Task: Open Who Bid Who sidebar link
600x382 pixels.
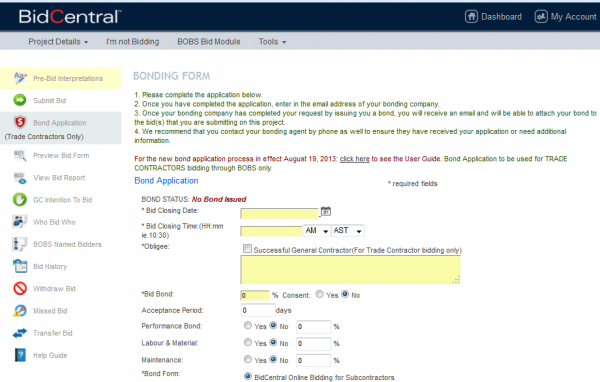Action: [54, 222]
